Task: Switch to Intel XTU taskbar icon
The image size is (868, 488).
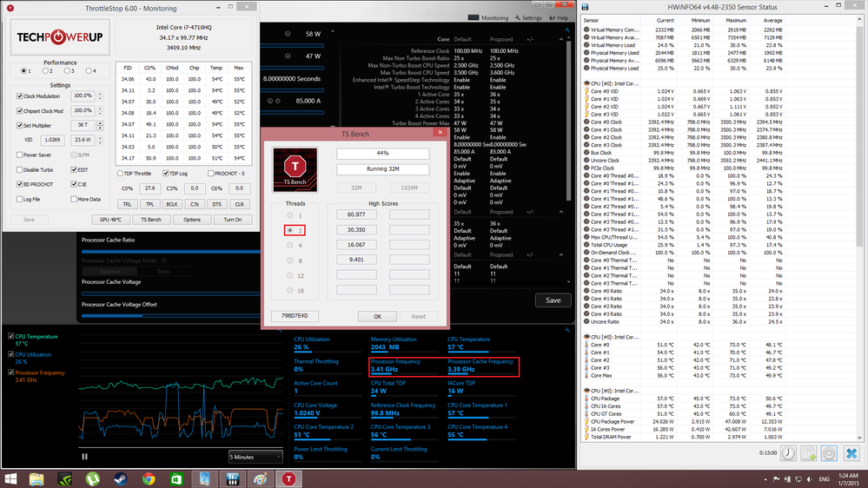Action: (x=205, y=478)
